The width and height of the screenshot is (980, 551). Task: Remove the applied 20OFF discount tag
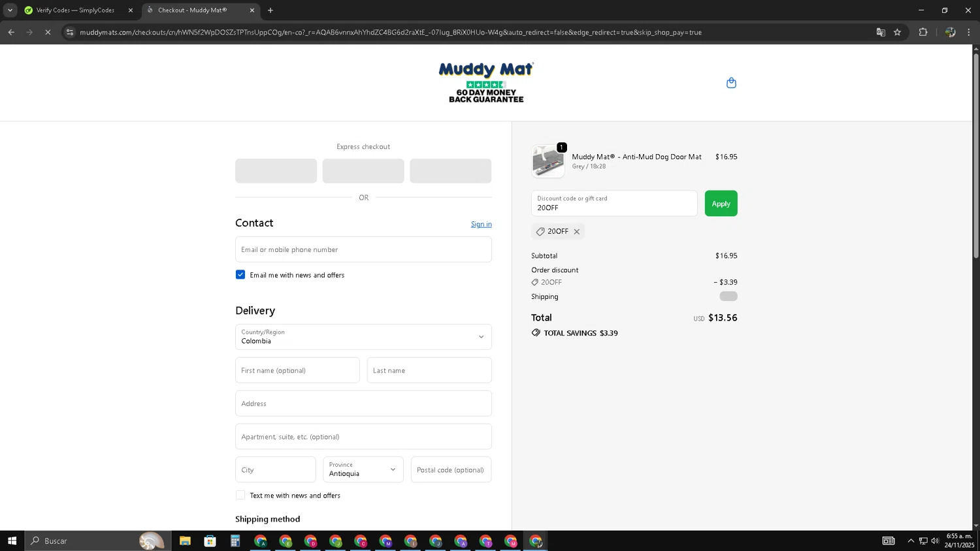coord(577,232)
